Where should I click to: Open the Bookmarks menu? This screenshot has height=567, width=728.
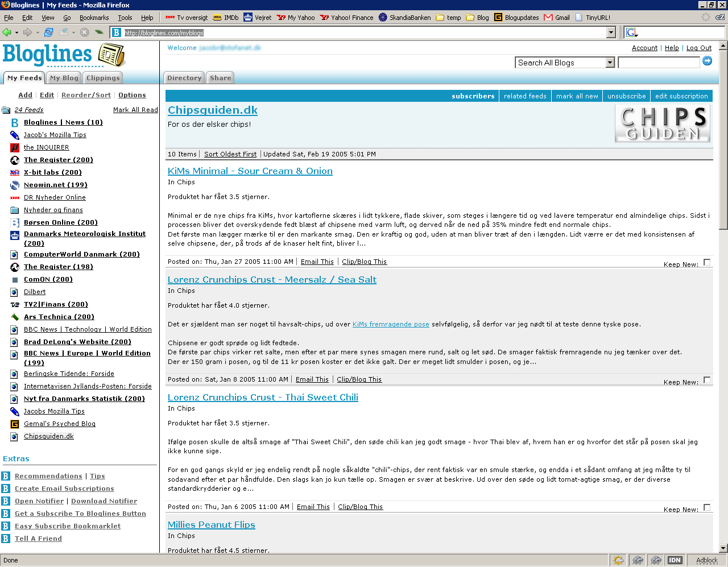pyautogui.click(x=94, y=18)
